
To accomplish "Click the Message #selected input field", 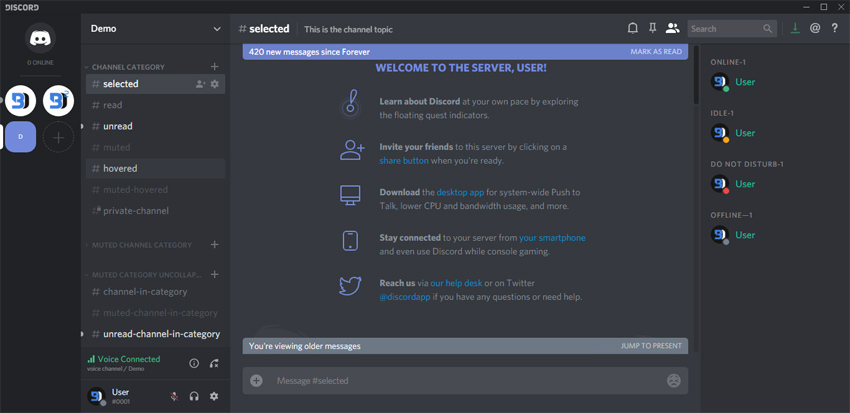I will 460,381.
